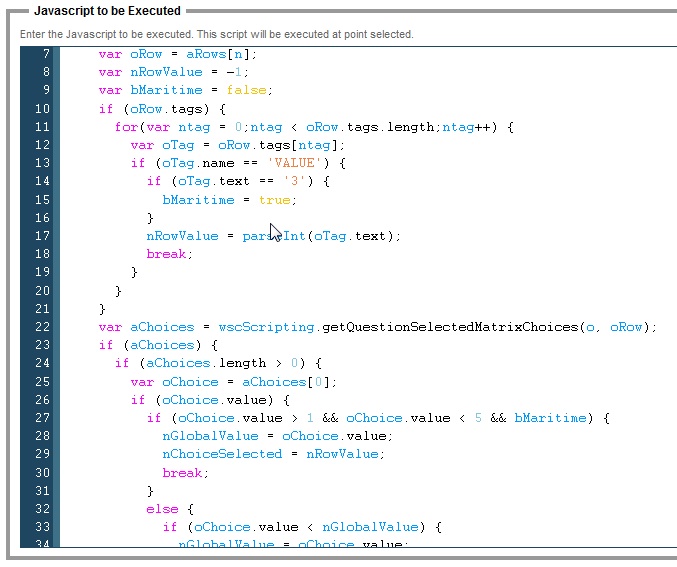Click line number 7 in the gutter
The width and height of the screenshot is (677, 567).
coord(45,54)
